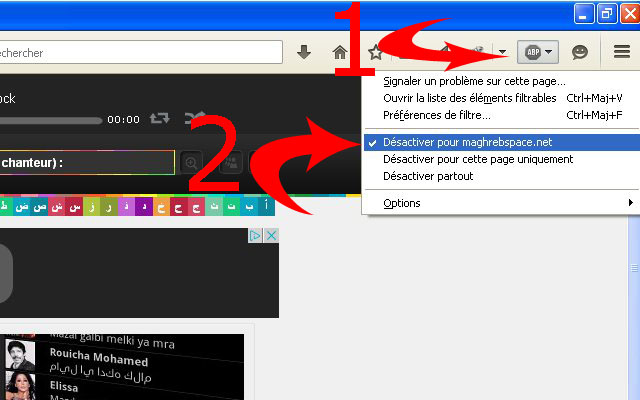Select the Arabic letter ش tile
This screenshot has width=640, height=400.
coord(57,207)
